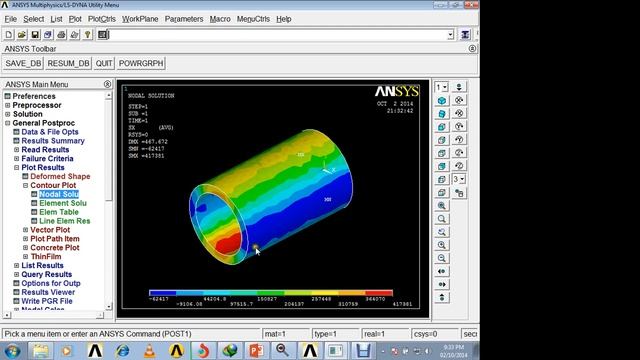Viewport: 640px width, 360px height.
Task: Click inside the ANSYS command input field
Action: [278, 35]
